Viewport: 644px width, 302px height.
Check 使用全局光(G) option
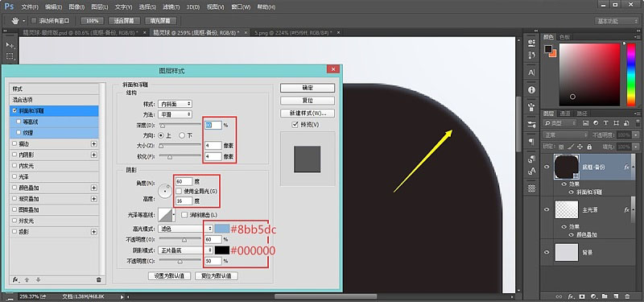click(x=179, y=191)
